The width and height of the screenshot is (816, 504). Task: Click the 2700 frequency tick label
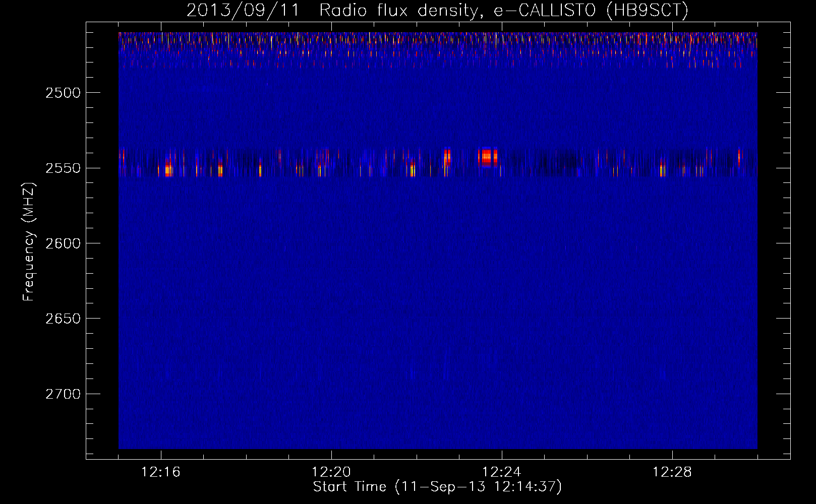[x=63, y=394]
